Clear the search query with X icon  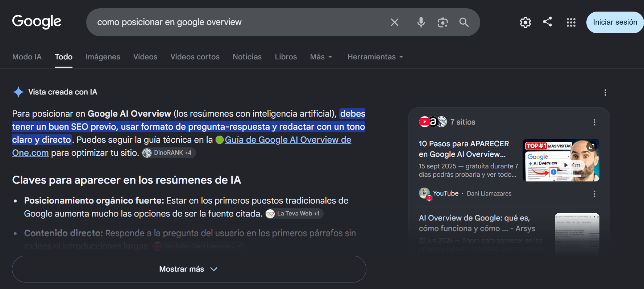(395, 22)
